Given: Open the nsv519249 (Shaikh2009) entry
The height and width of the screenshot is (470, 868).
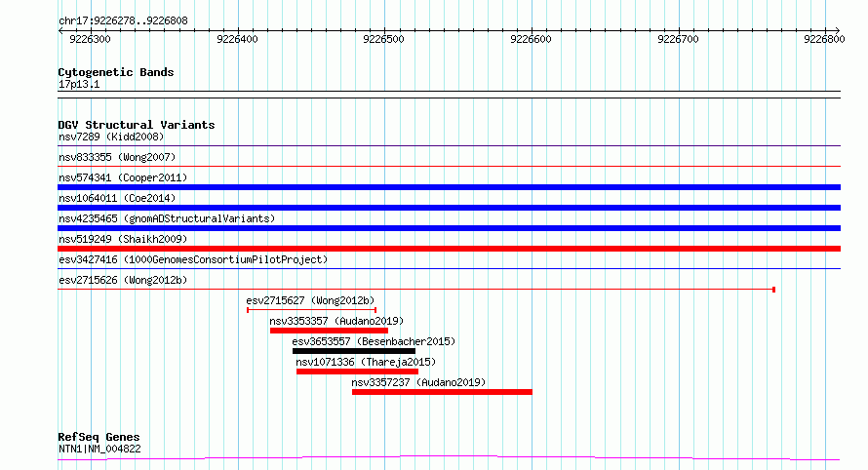Looking at the screenshot, I should [x=123, y=239].
